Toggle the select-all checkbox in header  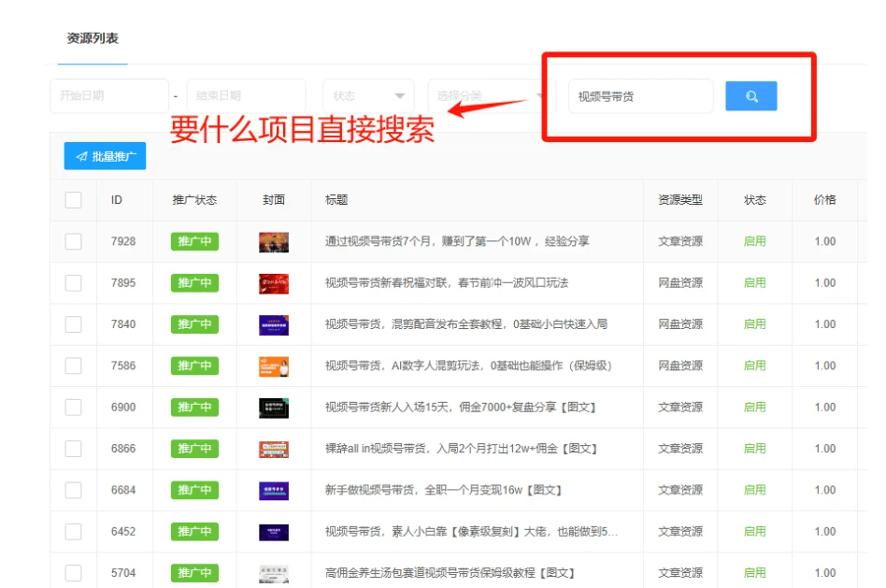[74, 199]
